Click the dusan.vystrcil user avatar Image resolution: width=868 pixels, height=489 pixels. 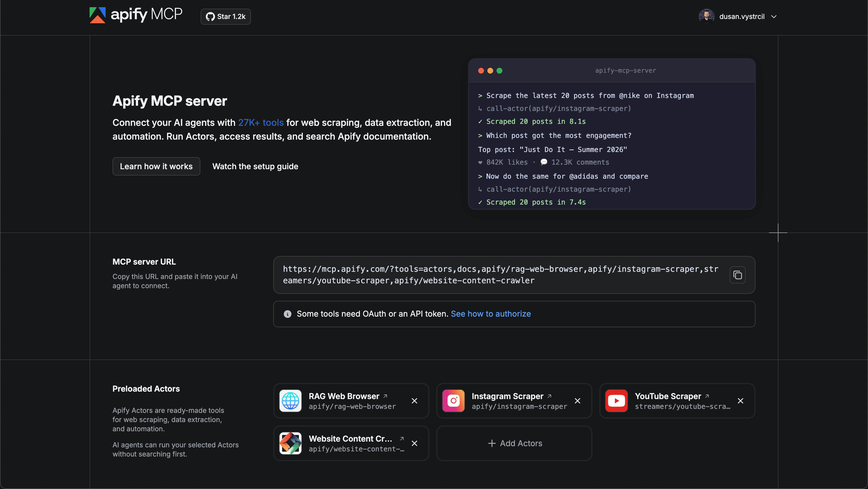click(707, 17)
